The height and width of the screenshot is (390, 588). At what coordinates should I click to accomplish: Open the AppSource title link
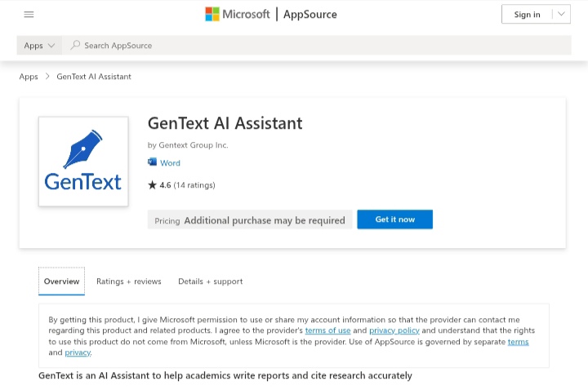pos(310,14)
